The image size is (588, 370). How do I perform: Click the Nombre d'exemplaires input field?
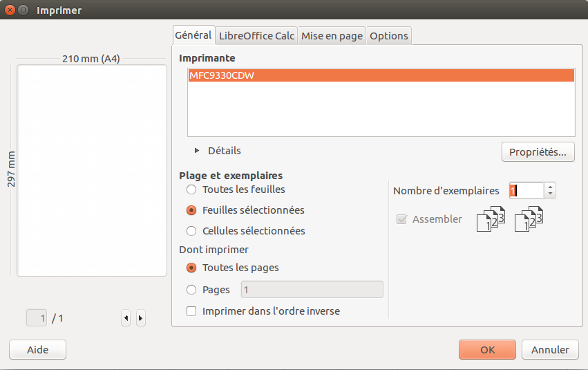(526, 190)
